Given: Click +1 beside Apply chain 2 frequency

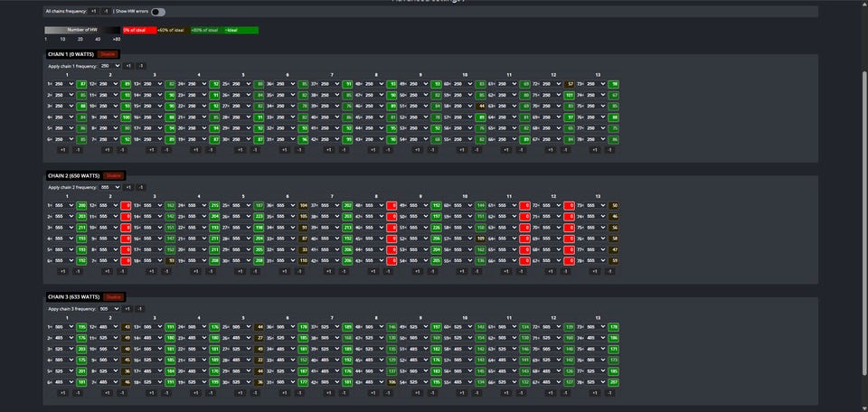Looking at the screenshot, I should 127,187.
